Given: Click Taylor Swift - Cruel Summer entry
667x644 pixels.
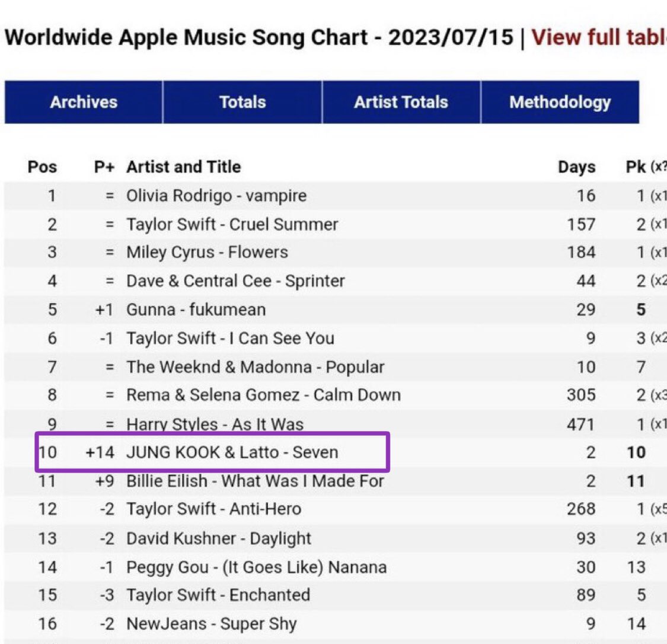Looking at the screenshot, I should click(x=232, y=224).
